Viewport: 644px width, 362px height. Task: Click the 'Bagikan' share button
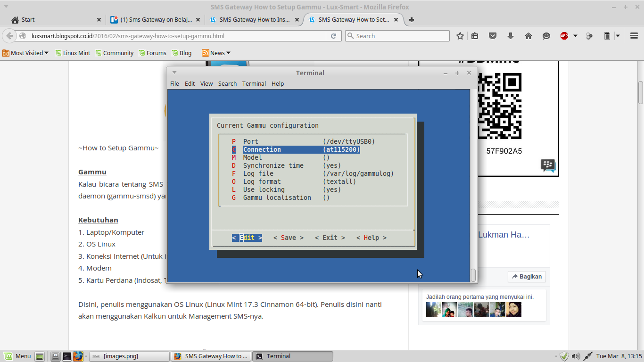(x=527, y=277)
